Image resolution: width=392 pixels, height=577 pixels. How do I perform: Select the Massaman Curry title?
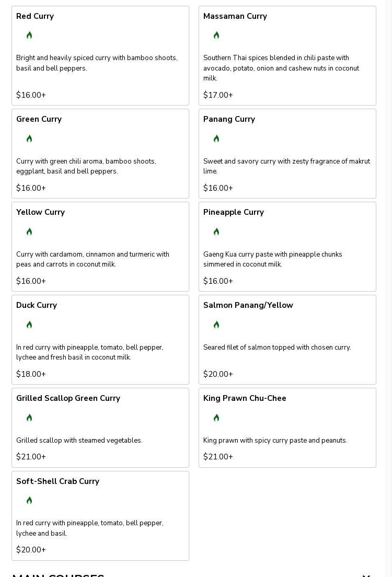tap(235, 16)
